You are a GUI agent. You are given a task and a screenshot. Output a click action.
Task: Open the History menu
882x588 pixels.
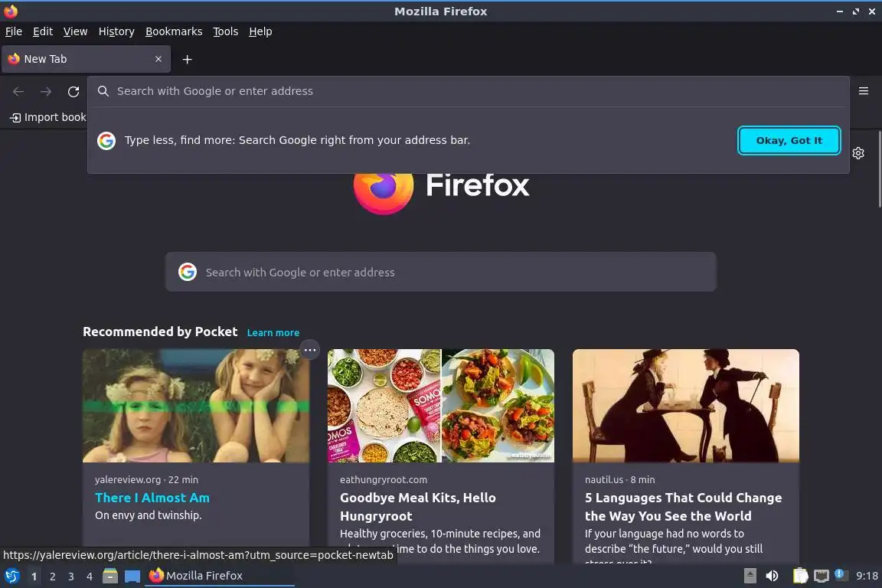(x=116, y=31)
